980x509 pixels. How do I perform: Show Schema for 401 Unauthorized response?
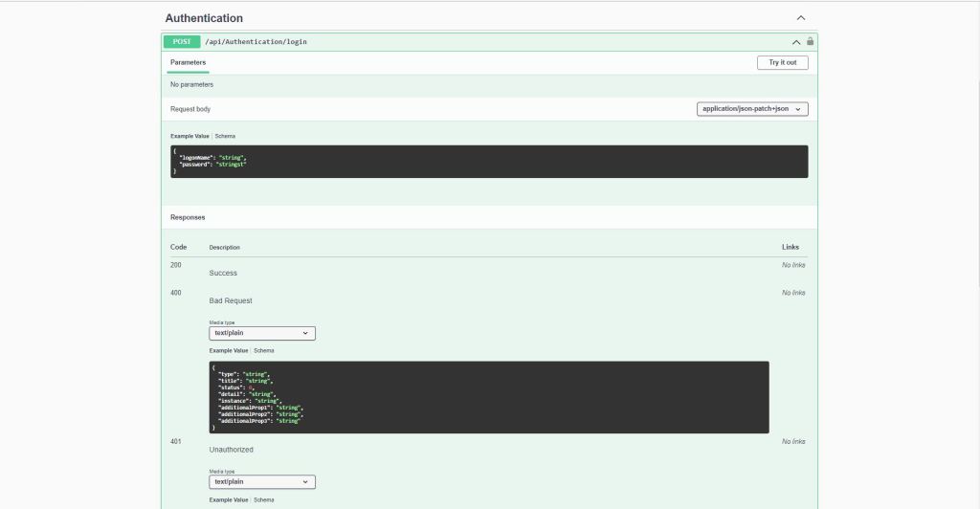coord(264,500)
